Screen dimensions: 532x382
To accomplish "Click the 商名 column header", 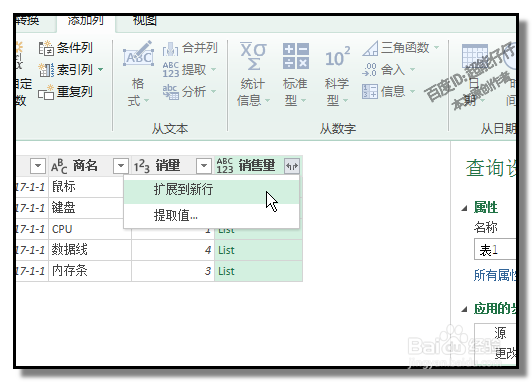I will pos(90,166).
